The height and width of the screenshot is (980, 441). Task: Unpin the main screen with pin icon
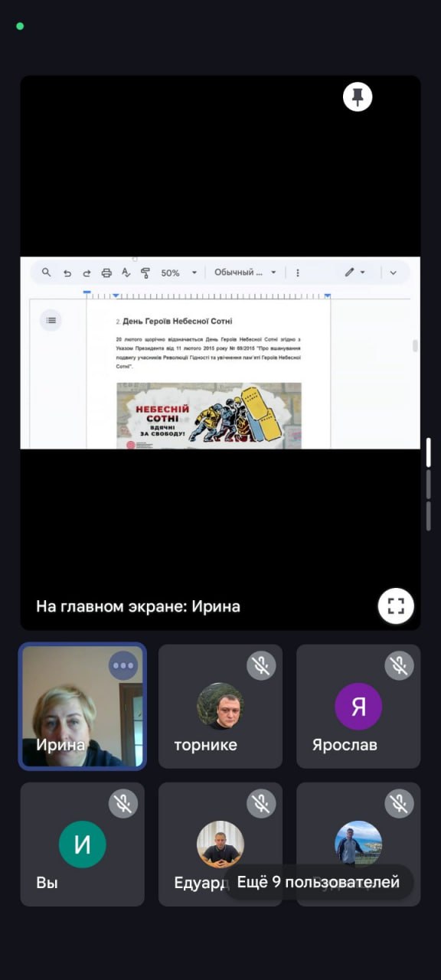coord(358,96)
